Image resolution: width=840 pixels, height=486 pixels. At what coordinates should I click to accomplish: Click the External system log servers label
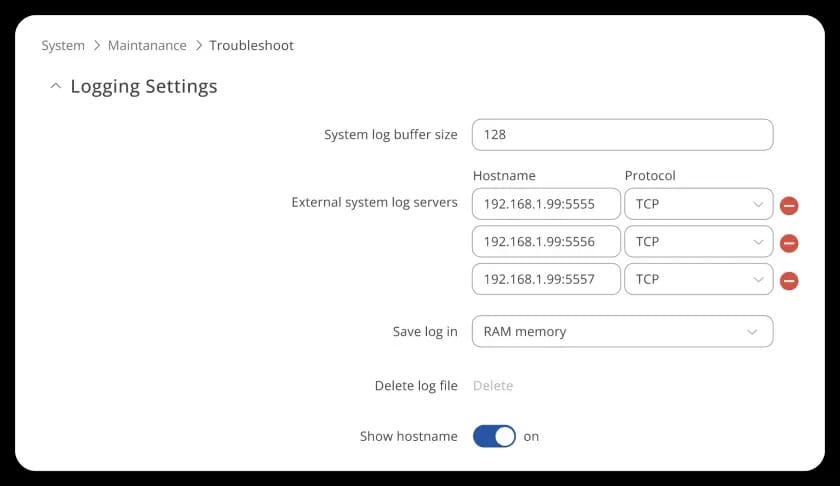point(374,203)
